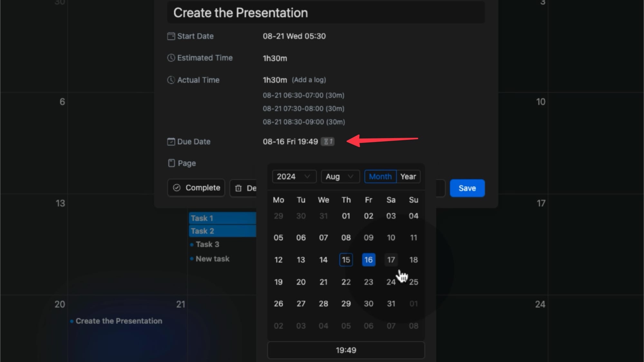Viewport: 644px width, 362px height.
Task: Click the 19:49 time field
Action: (x=346, y=350)
